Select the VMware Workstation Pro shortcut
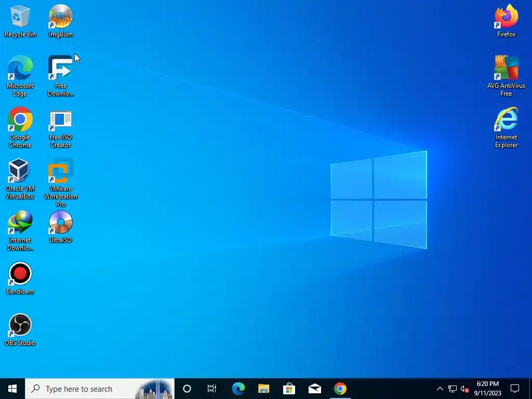The height and width of the screenshot is (399, 532). click(61, 182)
